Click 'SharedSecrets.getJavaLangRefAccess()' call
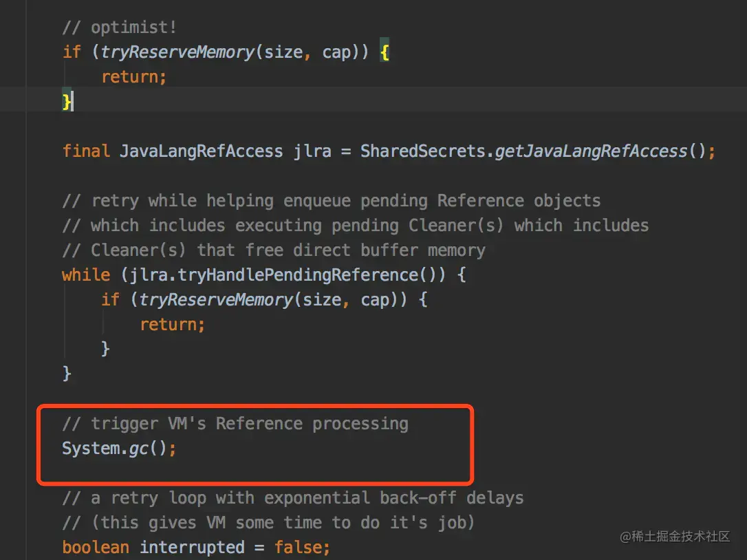The width and height of the screenshot is (747, 560). click(532, 151)
